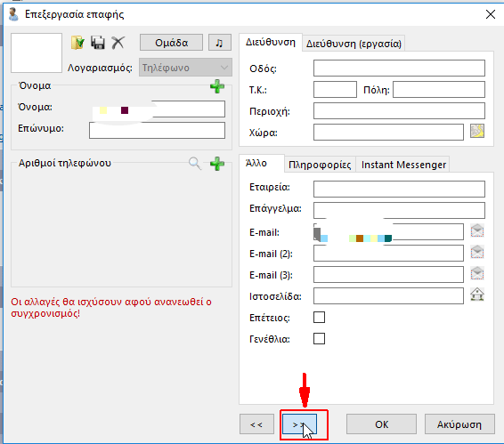Image resolution: width=504 pixels, height=444 pixels.
Task: Click the Επάγγελμα input field
Action: (x=399, y=211)
